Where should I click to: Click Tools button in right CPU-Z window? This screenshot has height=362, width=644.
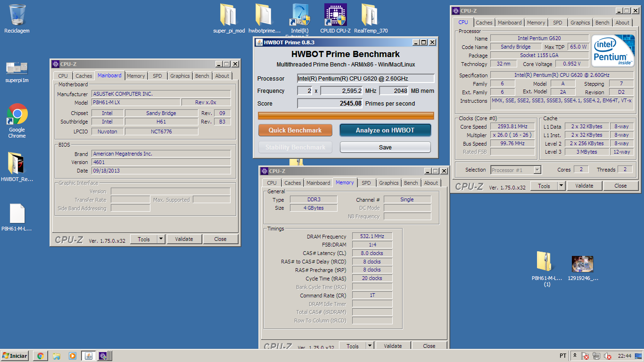pos(544,186)
